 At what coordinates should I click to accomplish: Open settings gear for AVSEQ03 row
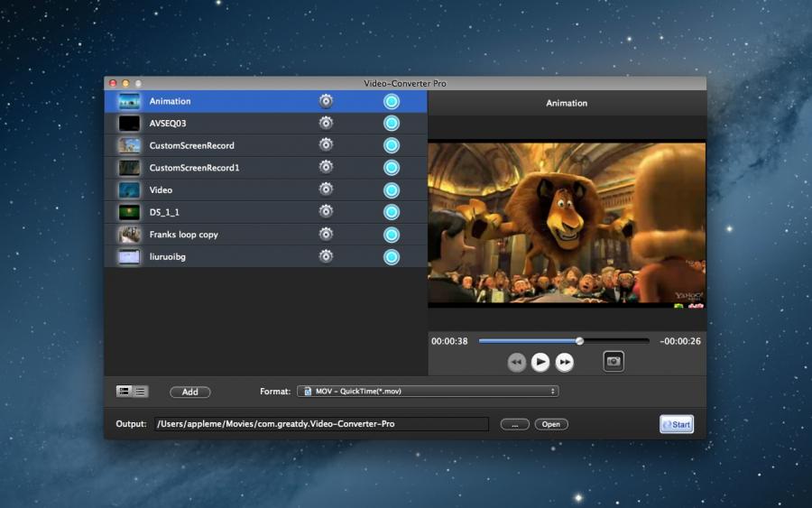point(326,123)
